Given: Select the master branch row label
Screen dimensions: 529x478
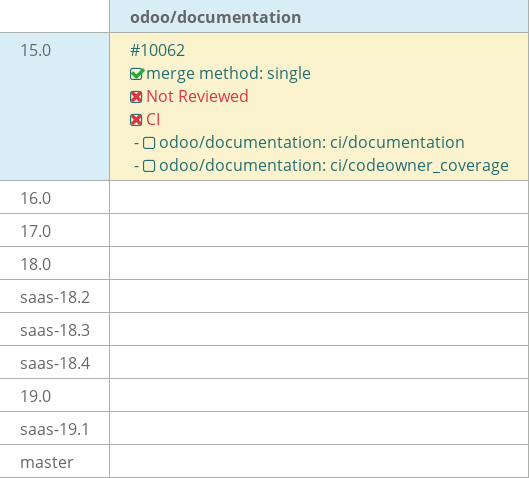Looking at the screenshot, I should coord(47,462).
